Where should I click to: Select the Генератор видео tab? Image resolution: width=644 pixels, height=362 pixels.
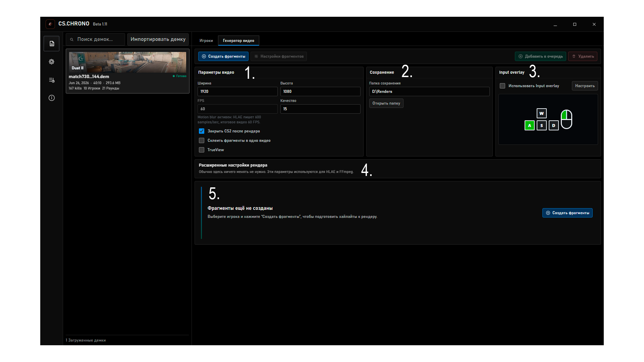[238, 41]
